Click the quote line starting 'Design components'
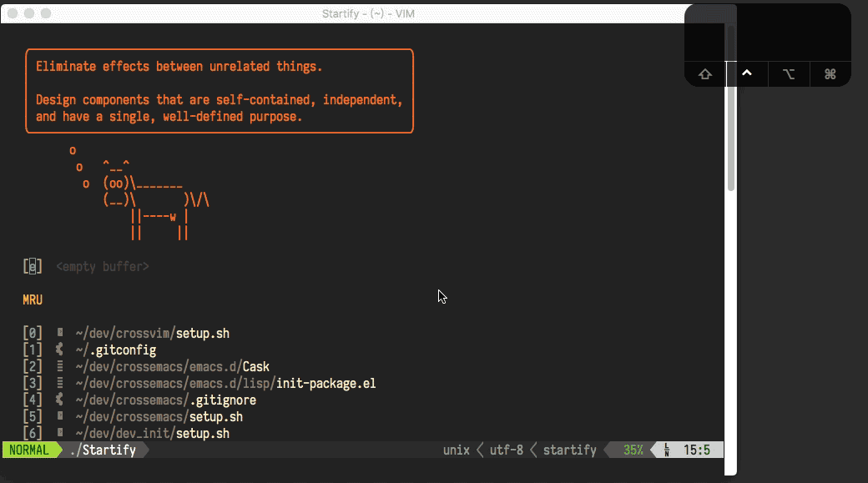Screen dimensions: 868x483 pyautogui.click(x=220, y=99)
